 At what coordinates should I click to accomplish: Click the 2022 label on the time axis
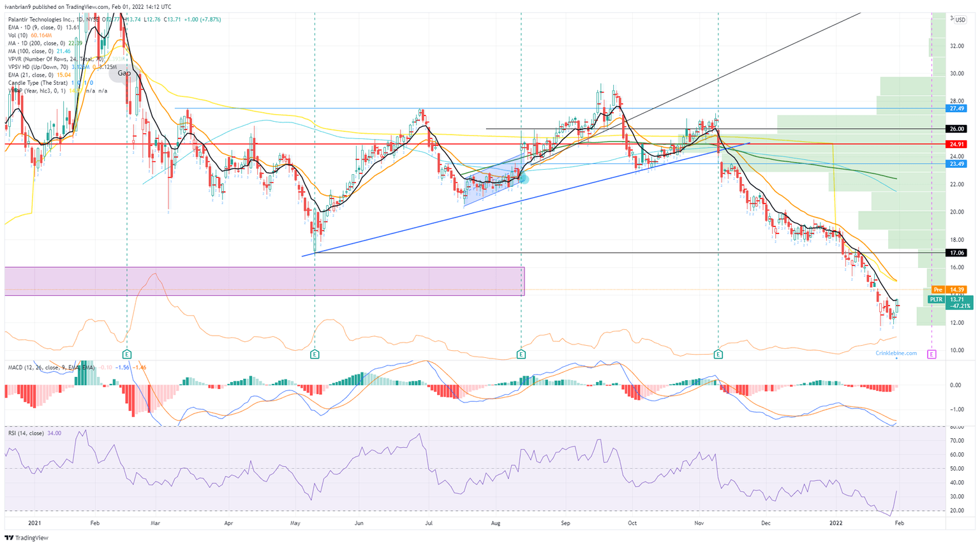coord(836,523)
